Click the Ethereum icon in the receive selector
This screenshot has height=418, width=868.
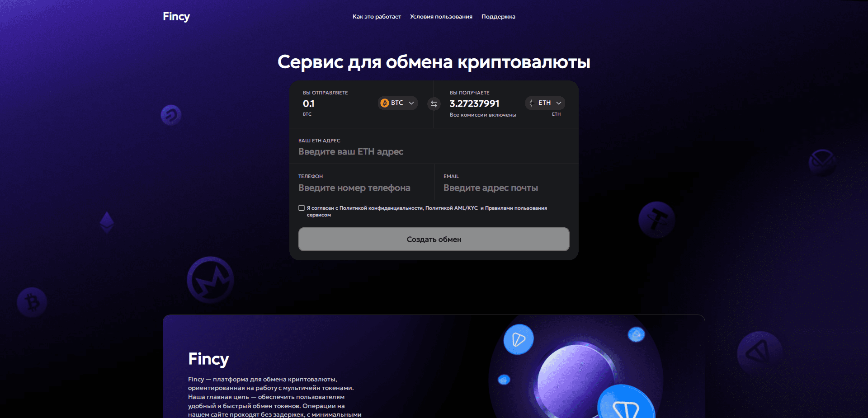point(532,103)
